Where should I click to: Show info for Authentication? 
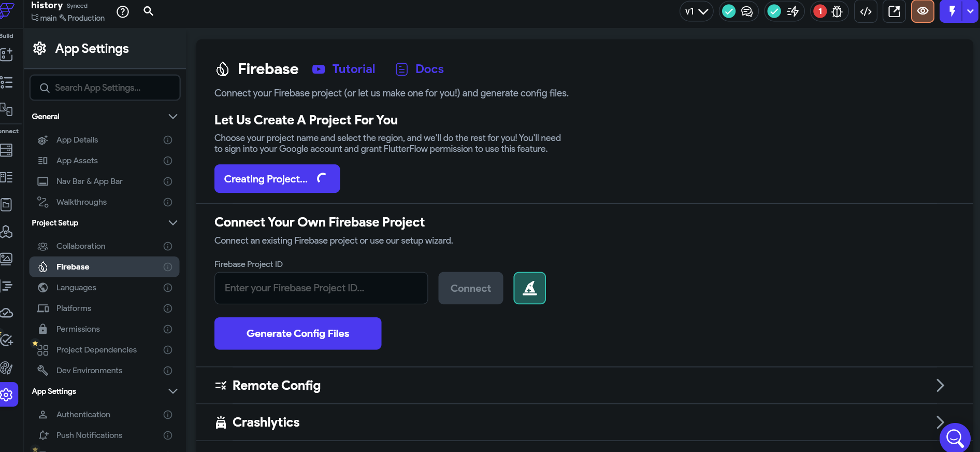[x=168, y=415]
